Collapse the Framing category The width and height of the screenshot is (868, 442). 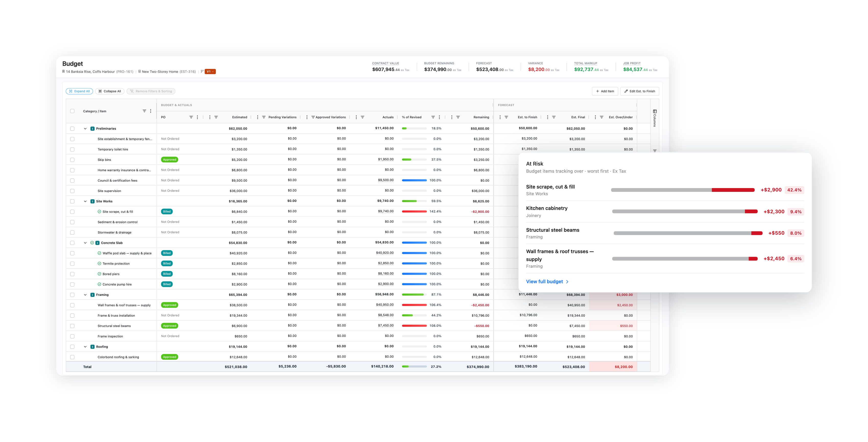point(85,295)
